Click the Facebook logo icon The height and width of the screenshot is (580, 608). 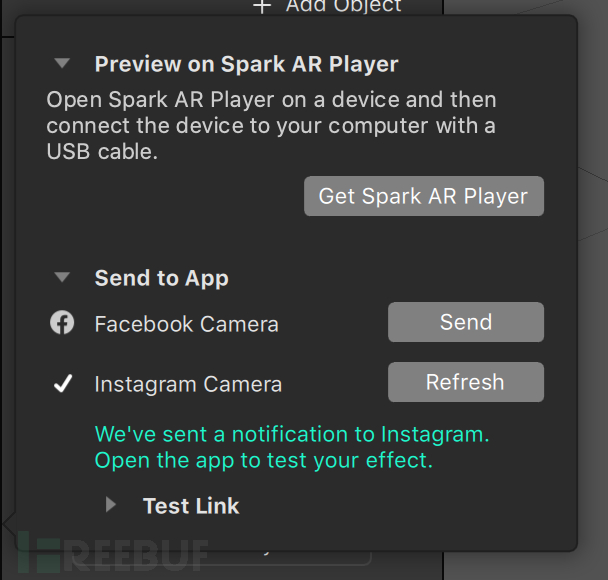tap(62, 323)
